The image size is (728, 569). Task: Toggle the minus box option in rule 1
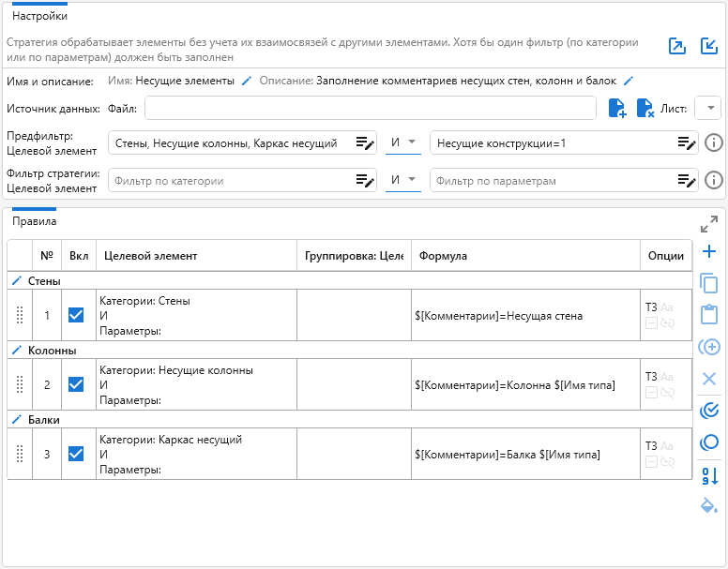pyautogui.click(x=651, y=323)
